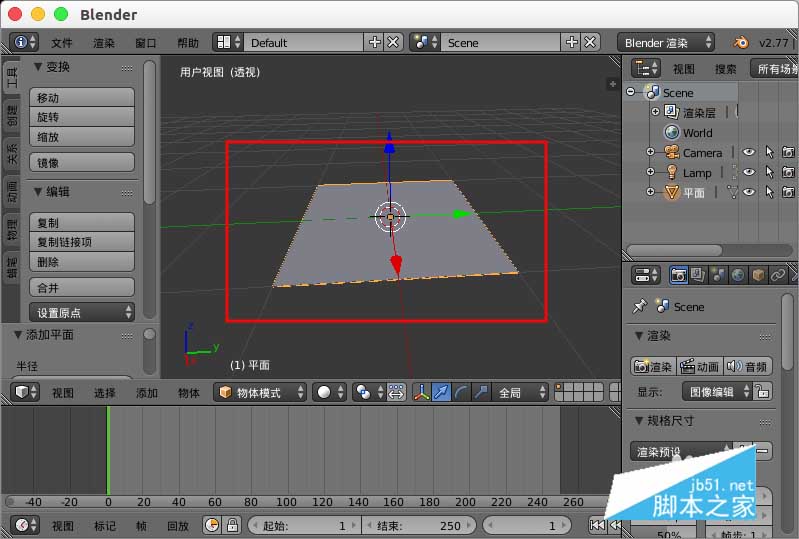799x539 pixels.
Task: Toggle the timeline lock icon
Action: click(232, 525)
